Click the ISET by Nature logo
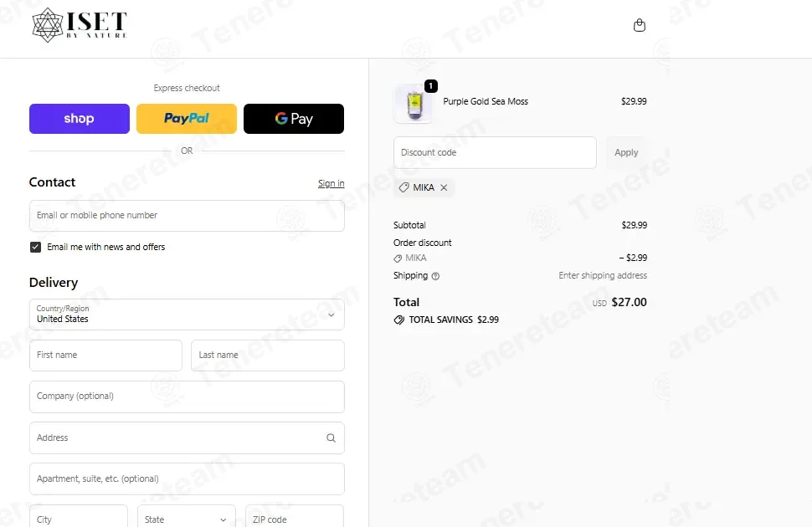Screen dimensions: 812x527 coord(80,25)
